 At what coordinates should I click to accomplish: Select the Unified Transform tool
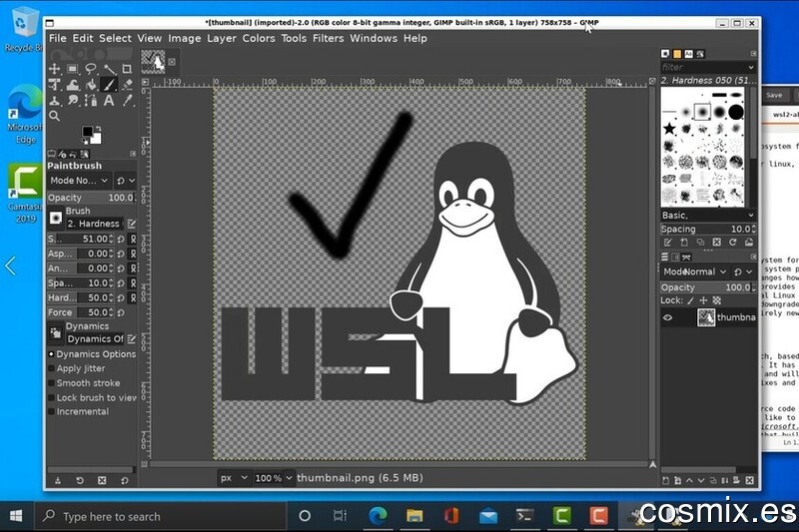point(54,85)
